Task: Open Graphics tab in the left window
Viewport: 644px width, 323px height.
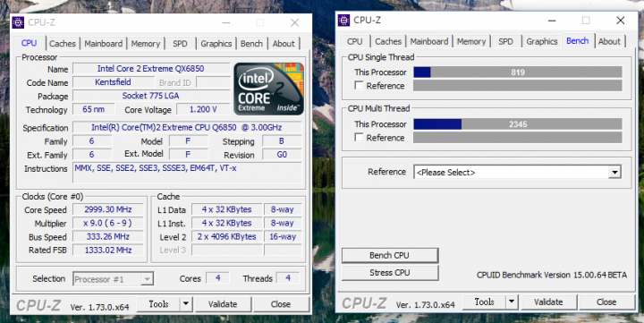Action: [x=216, y=44]
